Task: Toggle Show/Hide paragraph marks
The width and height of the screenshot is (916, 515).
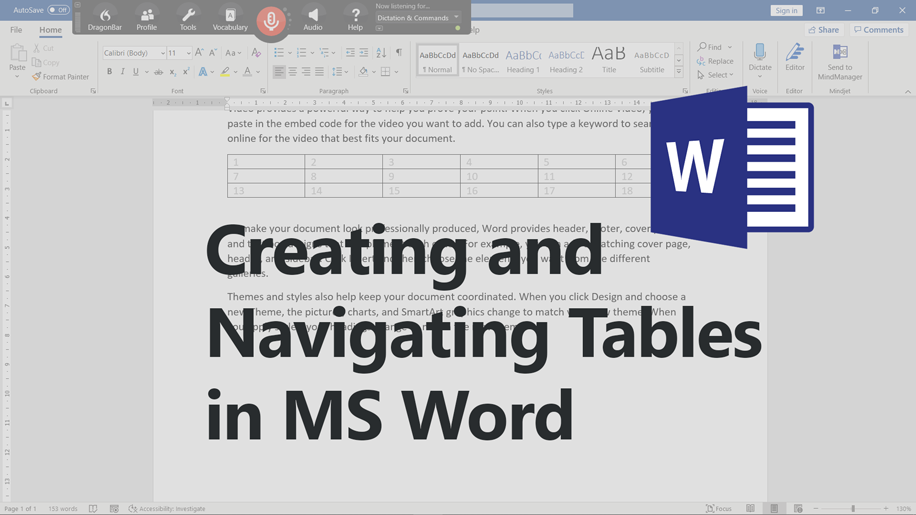Action: coord(398,53)
